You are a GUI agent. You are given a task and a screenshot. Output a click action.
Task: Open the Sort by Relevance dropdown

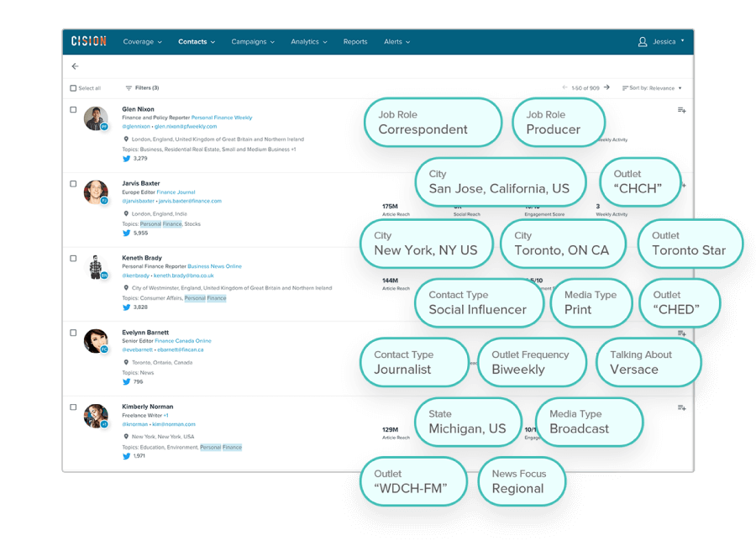(x=652, y=88)
